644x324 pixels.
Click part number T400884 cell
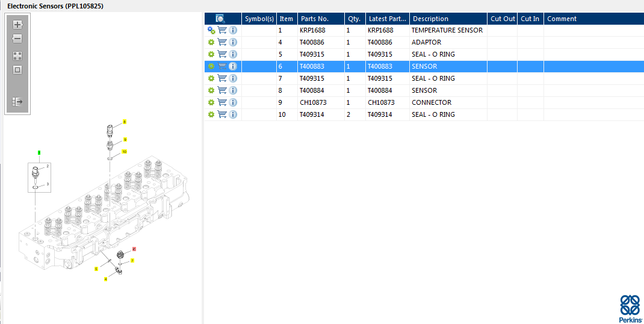click(321, 90)
